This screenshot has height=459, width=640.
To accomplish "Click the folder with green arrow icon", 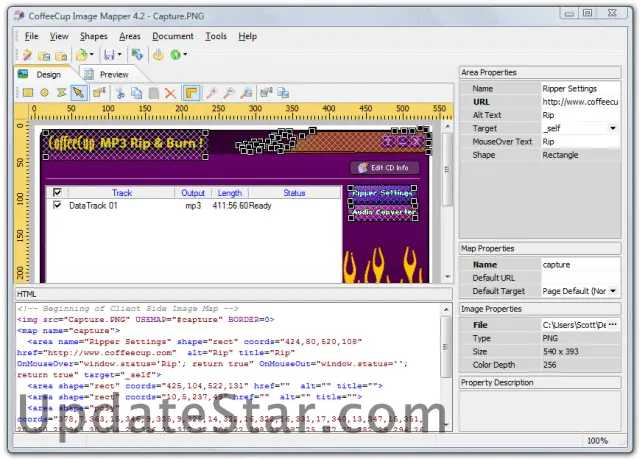I will [x=82, y=54].
